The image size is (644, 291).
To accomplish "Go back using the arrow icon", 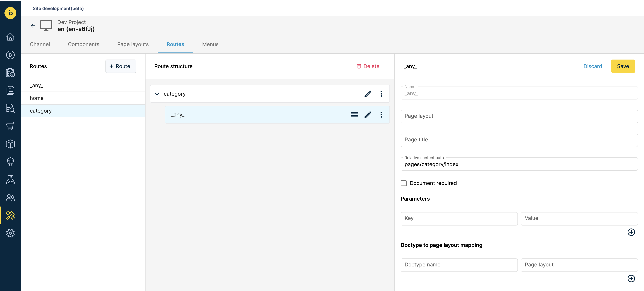I will 33,25.
